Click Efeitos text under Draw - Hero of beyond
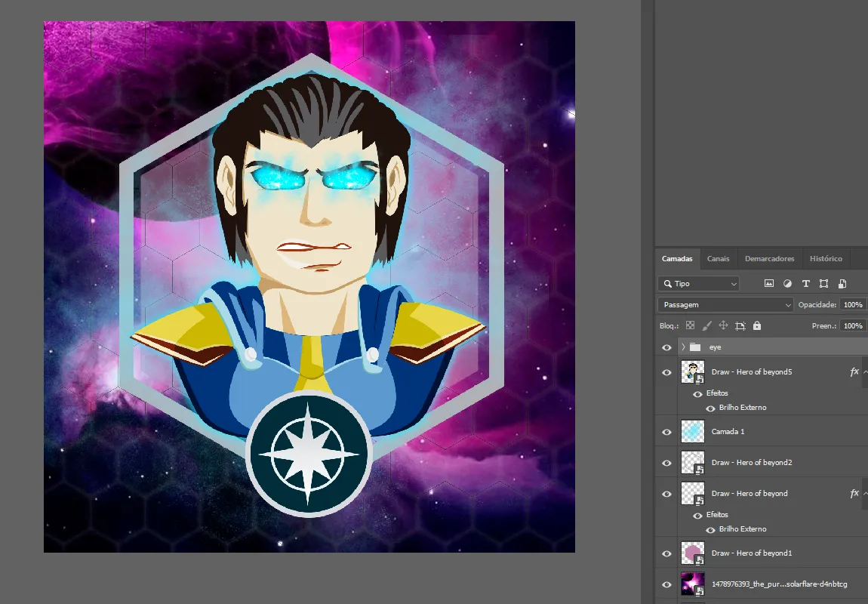868x604 pixels. point(717,515)
